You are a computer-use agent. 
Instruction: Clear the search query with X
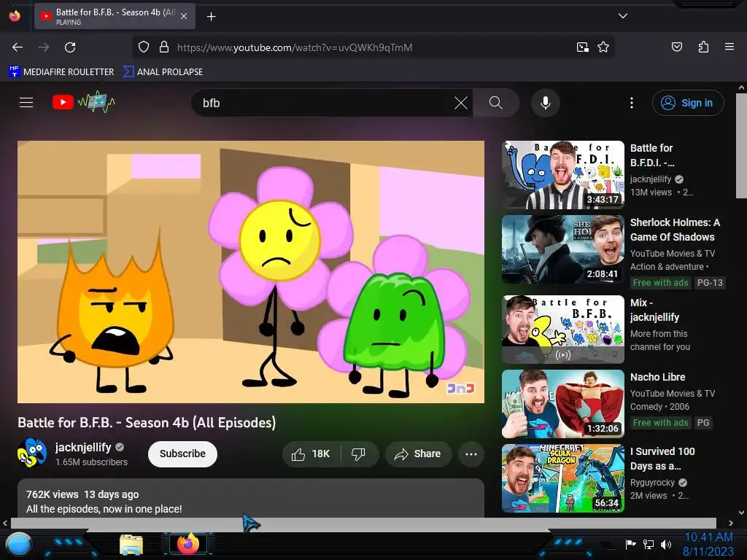(x=461, y=103)
